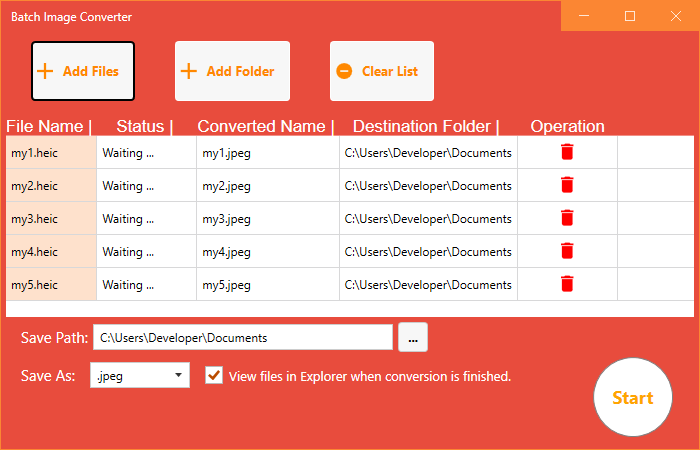Remove my2.heic with the trash icon
Screen dimensions: 700x450
click(567, 185)
